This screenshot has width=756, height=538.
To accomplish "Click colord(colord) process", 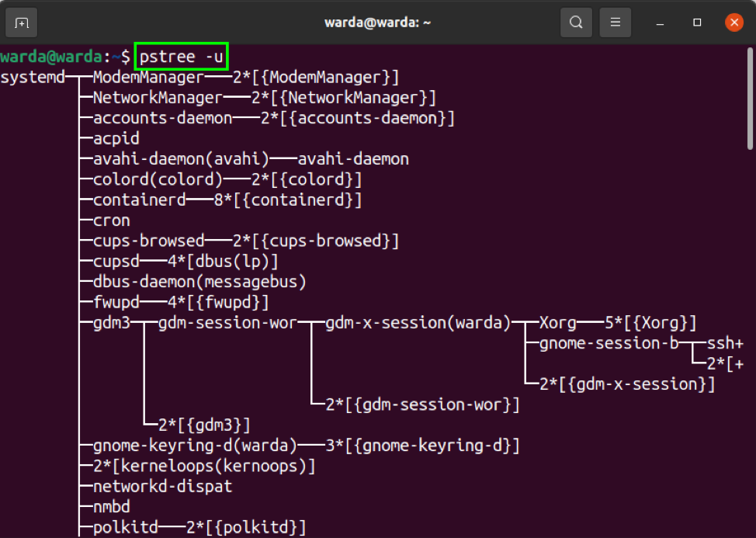I will [x=158, y=179].
